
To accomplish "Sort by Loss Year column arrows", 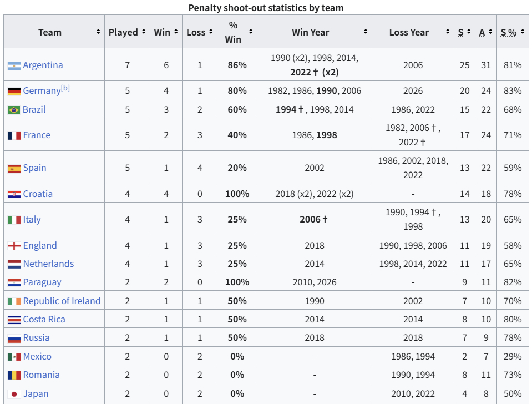I will tap(448, 32).
